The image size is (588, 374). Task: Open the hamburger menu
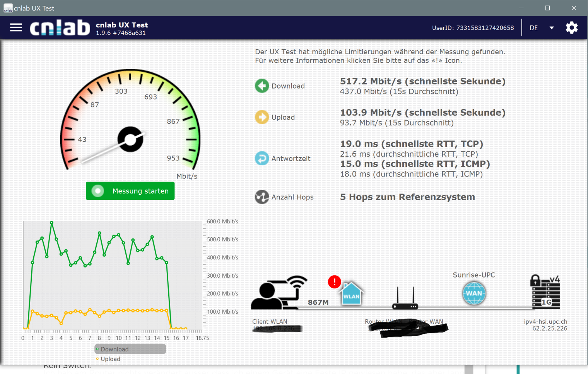16,28
